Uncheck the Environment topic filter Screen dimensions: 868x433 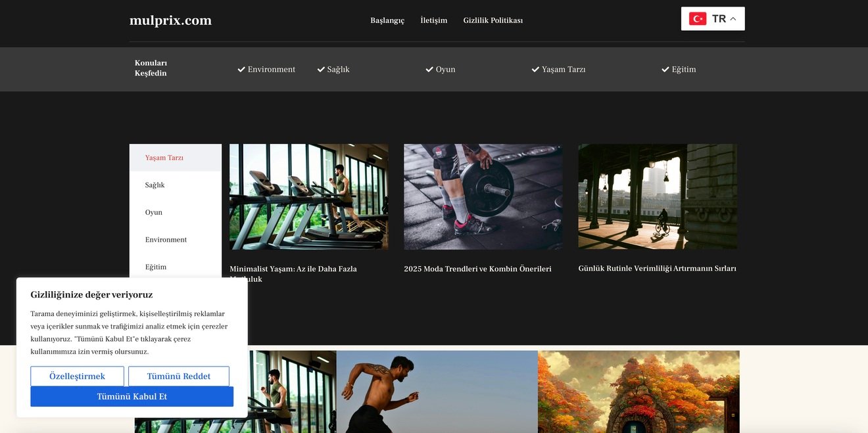(241, 68)
